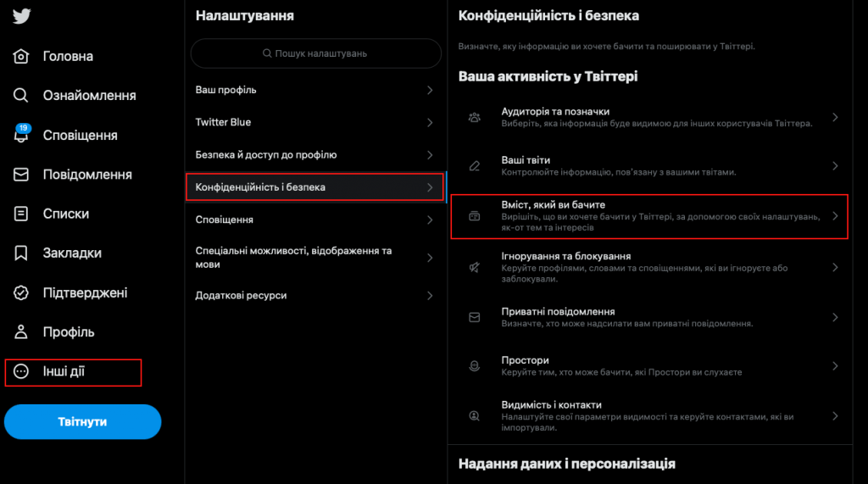
Task: Open Профіль person icon
Action: tap(21, 331)
